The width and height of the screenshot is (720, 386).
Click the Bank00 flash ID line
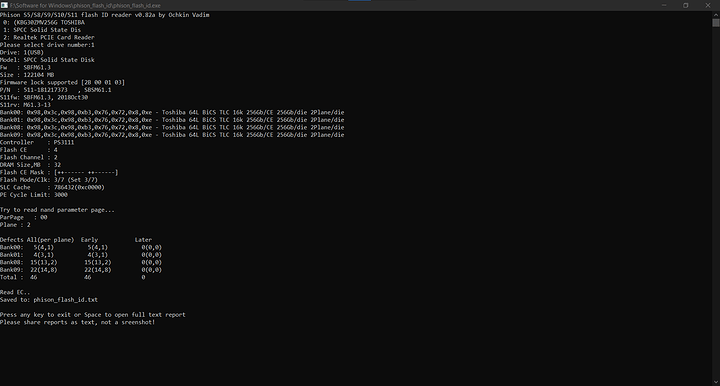(172, 112)
